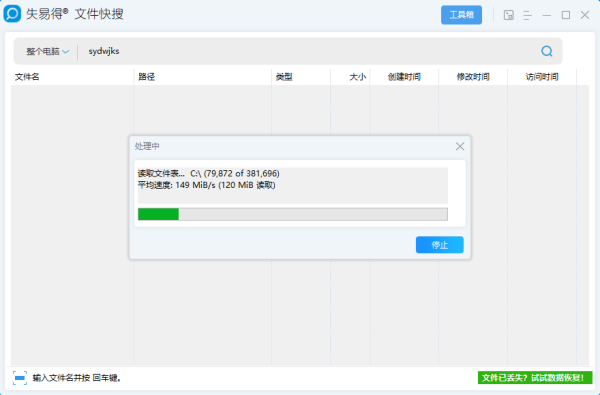Screen dimensions: 600x395
Task: Minimize the 文件快搜 window
Action: point(547,15)
